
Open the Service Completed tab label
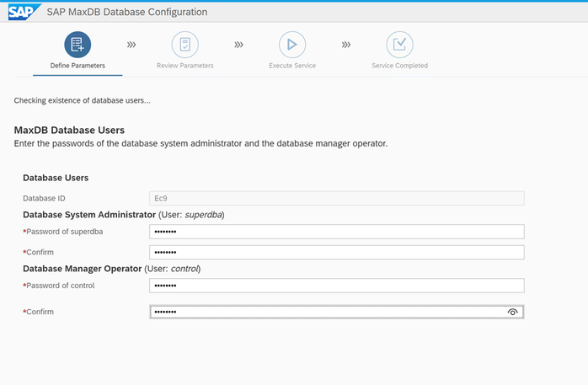click(x=400, y=66)
